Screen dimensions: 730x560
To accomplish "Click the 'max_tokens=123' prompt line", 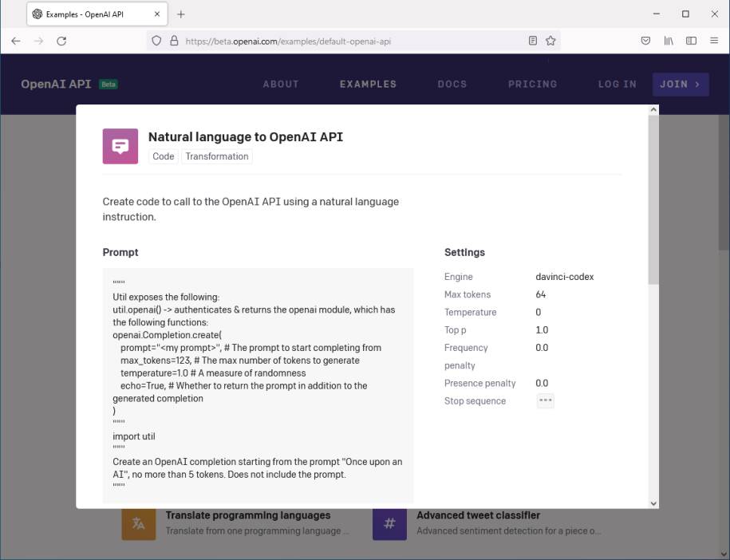I will click(240, 361).
